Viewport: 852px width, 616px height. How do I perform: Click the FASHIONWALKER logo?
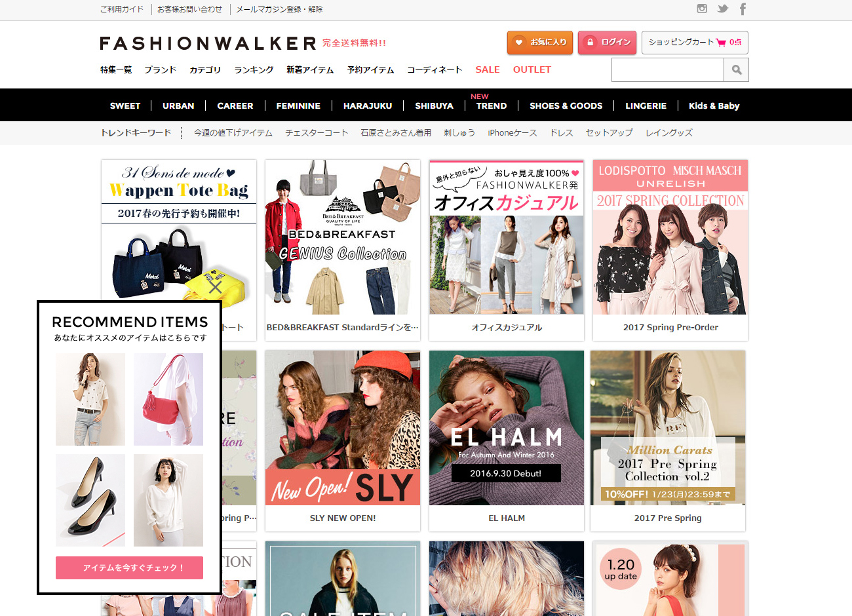[208, 43]
